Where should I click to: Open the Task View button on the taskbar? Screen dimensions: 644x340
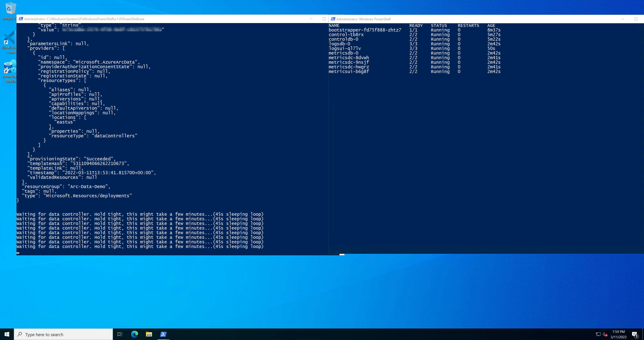[120, 334]
